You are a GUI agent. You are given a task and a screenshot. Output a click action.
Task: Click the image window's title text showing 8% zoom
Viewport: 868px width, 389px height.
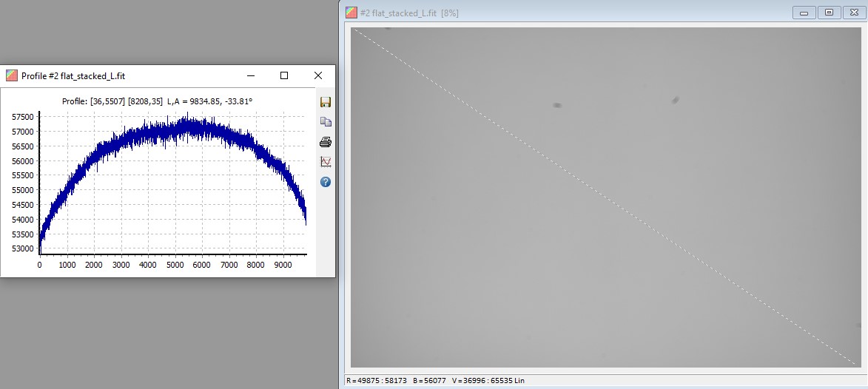coord(408,13)
